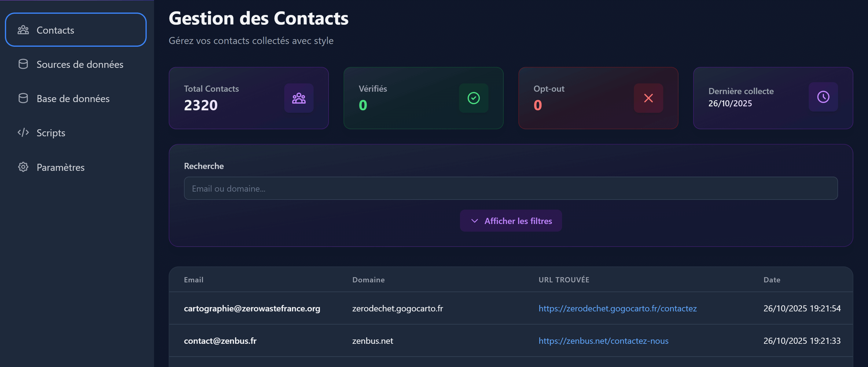
Task: Open the zenbus.net/contactez-nous link
Action: [603, 340]
